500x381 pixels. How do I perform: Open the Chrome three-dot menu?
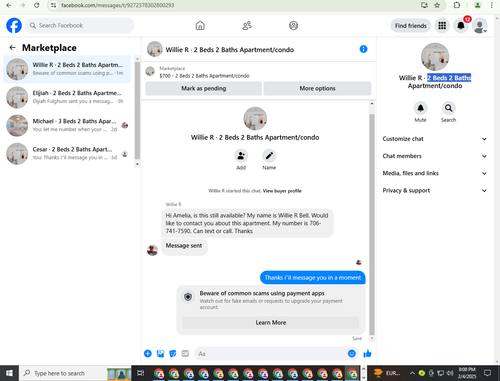pos(492,5)
